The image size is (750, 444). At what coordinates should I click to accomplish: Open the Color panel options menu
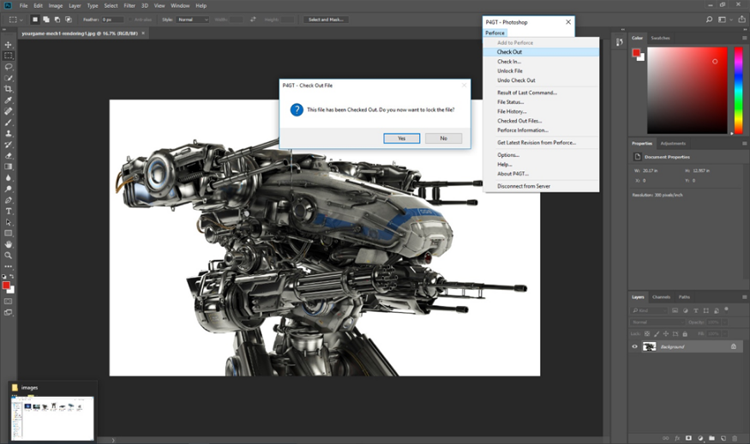pos(744,38)
